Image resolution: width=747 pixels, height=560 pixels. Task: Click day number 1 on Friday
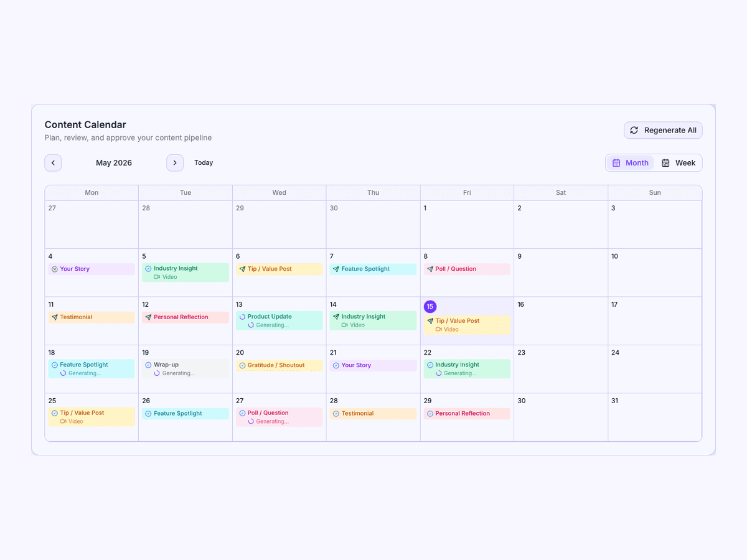tap(425, 208)
